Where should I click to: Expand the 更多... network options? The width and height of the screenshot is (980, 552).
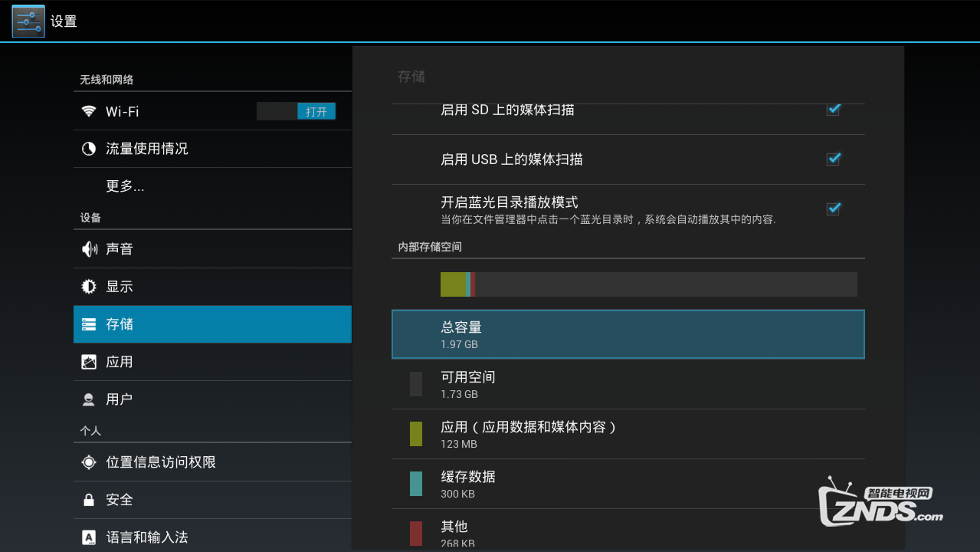click(x=125, y=186)
